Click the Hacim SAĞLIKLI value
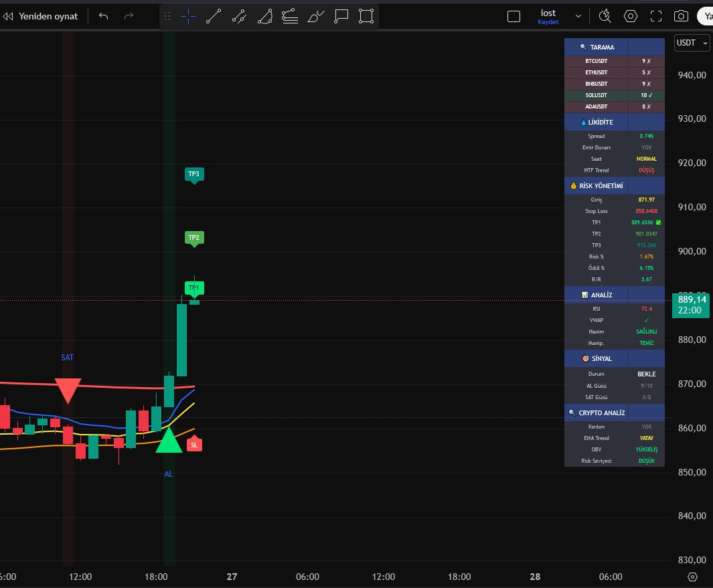Image resolution: width=713 pixels, height=588 pixels. pyautogui.click(x=647, y=332)
